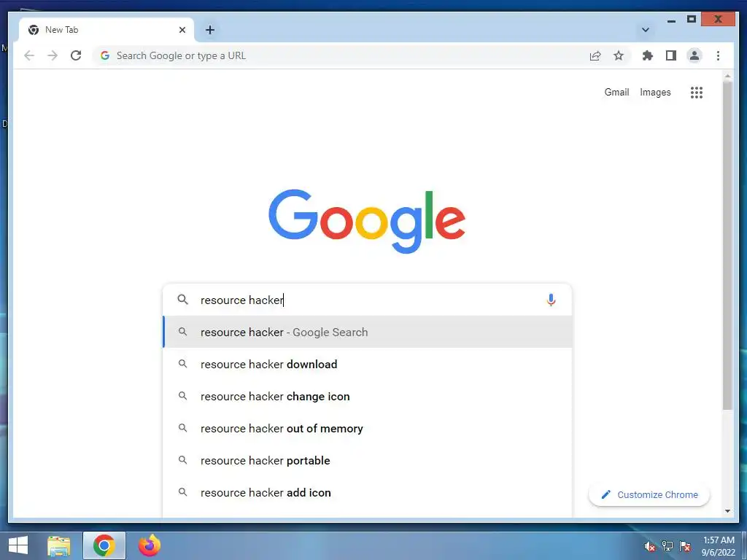Maximize the Chrome window
The image size is (747, 560).
point(692,20)
